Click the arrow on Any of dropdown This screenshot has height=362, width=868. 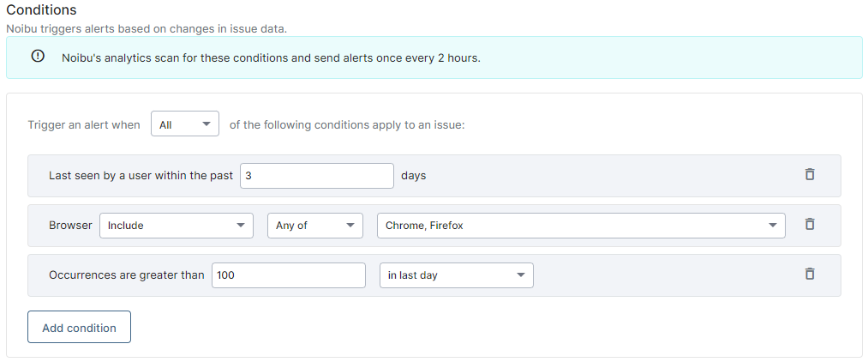(350, 226)
